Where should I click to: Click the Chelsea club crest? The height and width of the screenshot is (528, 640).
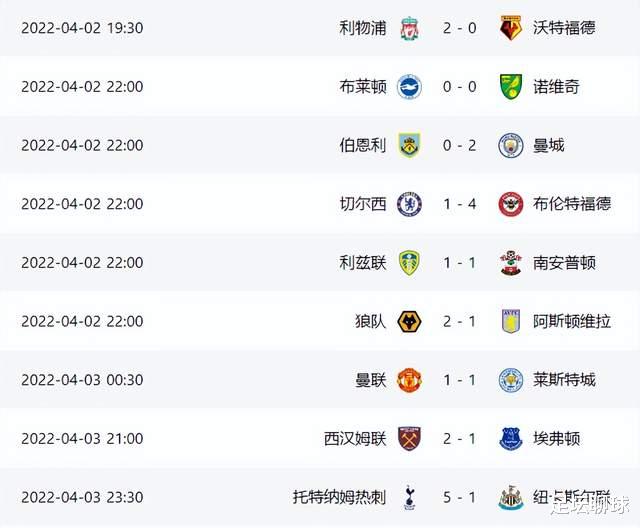click(x=409, y=204)
